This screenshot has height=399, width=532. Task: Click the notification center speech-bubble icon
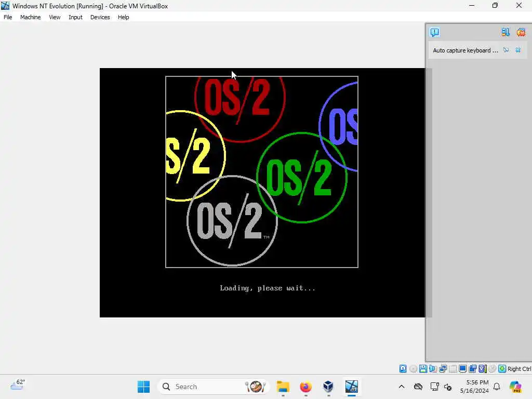[x=435, y=32]
